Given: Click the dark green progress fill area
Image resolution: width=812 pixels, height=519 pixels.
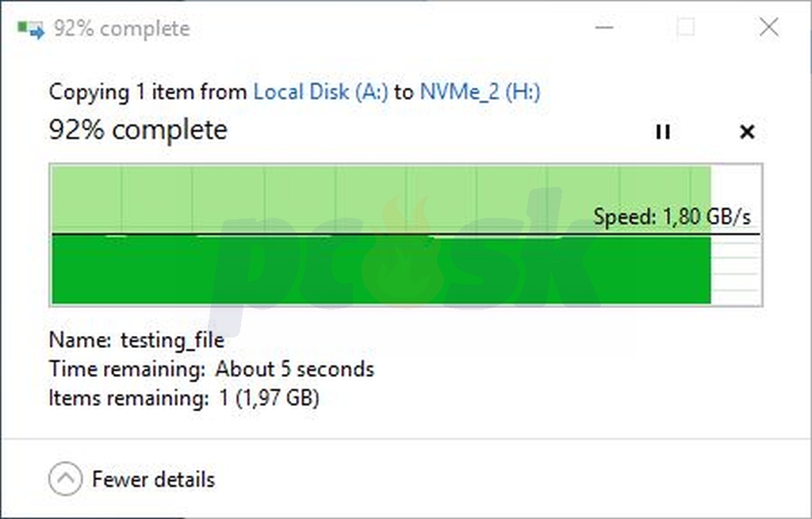Looking at the screenshot, I should click(x=381, y=270).
